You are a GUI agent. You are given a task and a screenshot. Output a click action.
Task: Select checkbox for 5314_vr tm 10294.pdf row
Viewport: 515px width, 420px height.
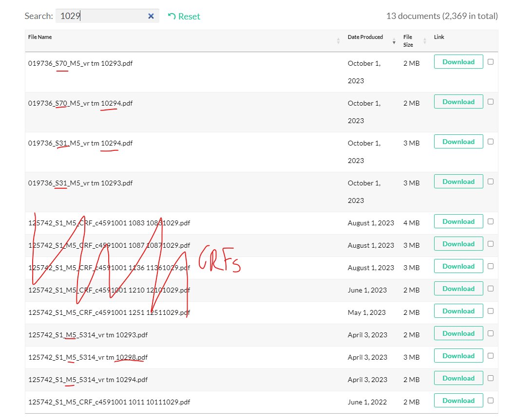click(490, 378)
